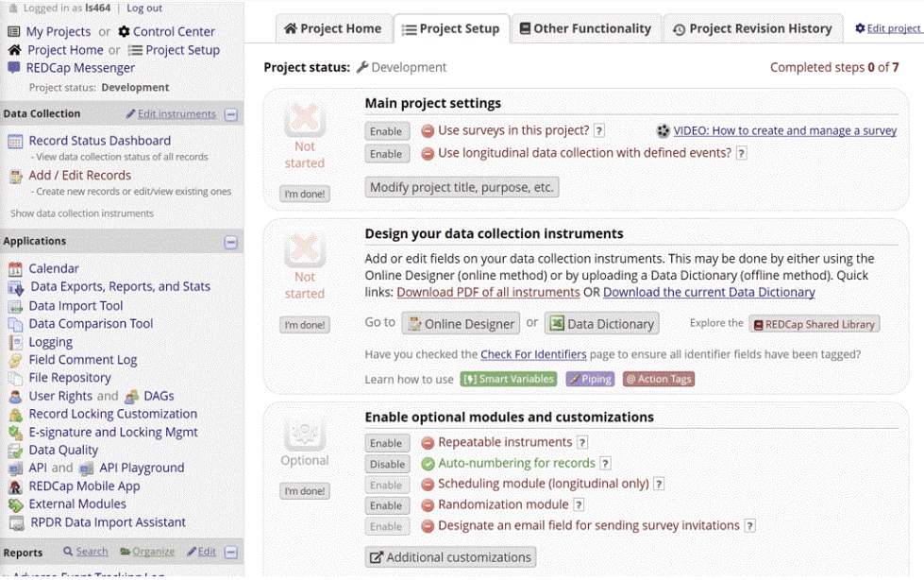Click the REDCap Messenger chat icon
This screenshot has width=924, height=580.
click(x=13, y=68)
